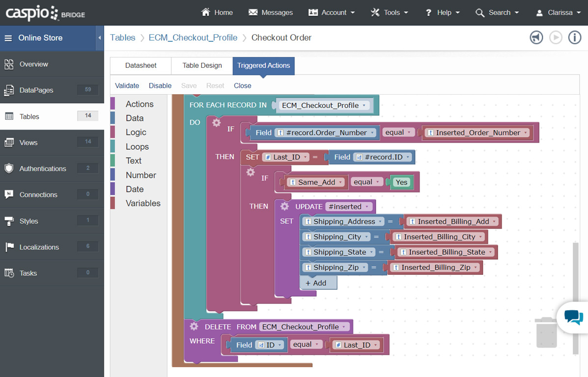This screenshot has width=588, height=377.
Task: Open the Date block category
Action: (134, 189)
